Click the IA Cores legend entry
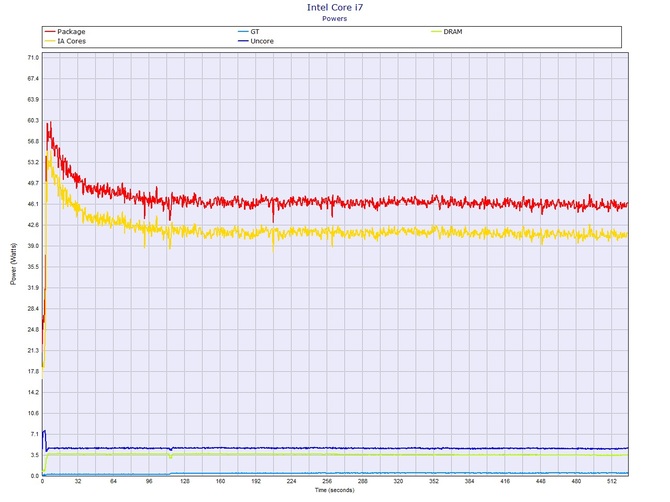670x502 pixels. click(65, 41)
